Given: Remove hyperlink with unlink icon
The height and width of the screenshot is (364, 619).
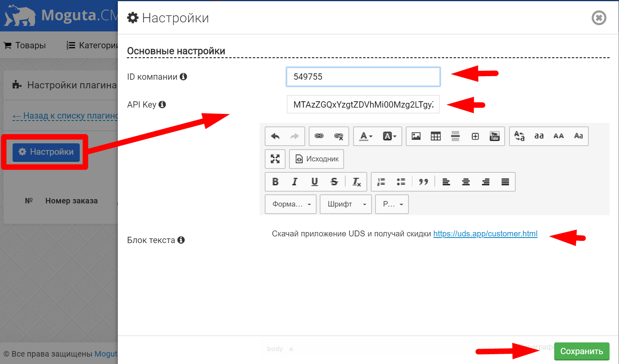Looking at the screenshot, I should click(x=339, y=136).
